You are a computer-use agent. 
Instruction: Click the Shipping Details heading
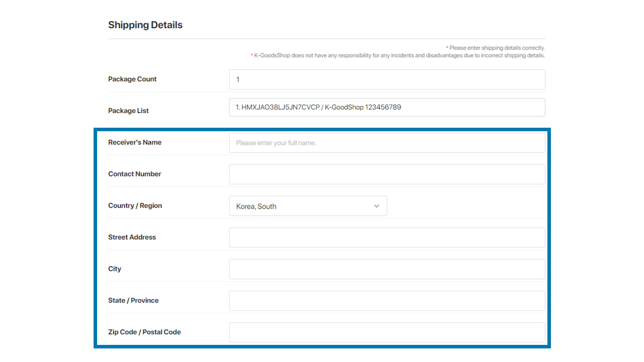pyautogui.click(x=145, y=25)
